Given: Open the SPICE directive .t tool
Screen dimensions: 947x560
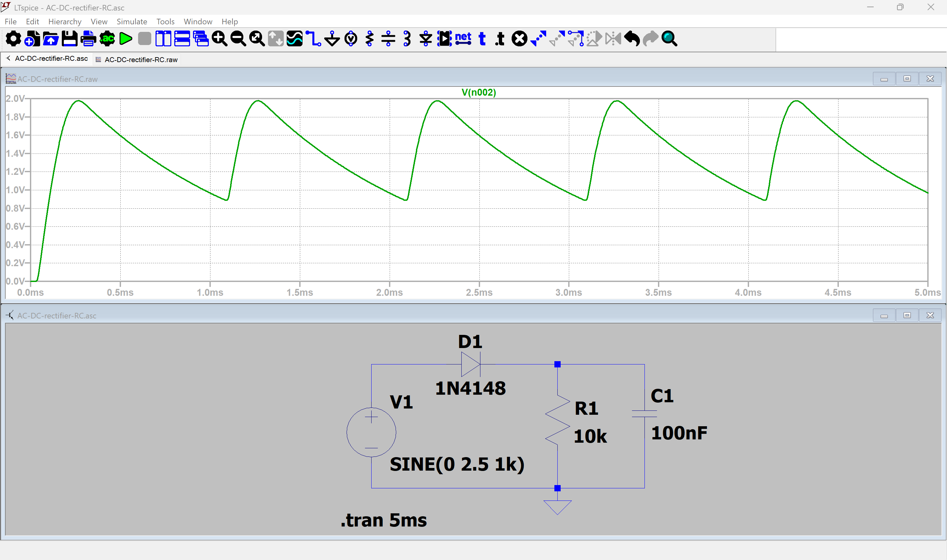Looking at the screenshot, I should tap(500, 39).
